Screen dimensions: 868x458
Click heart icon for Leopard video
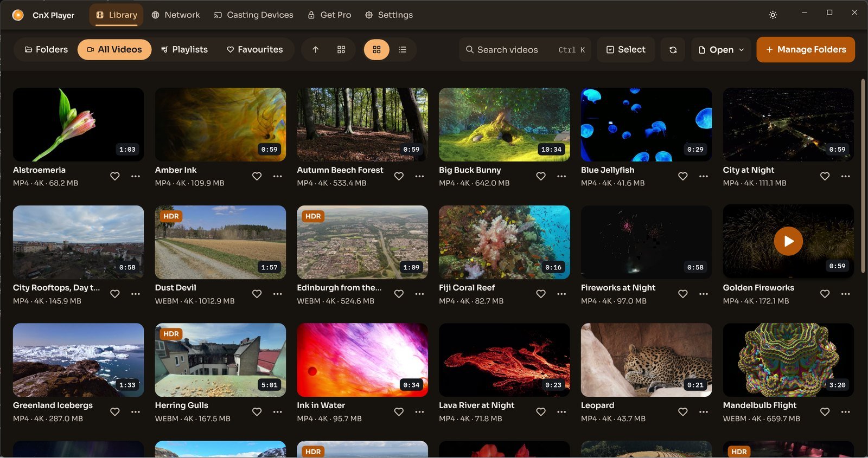click(x=683, y=412)
